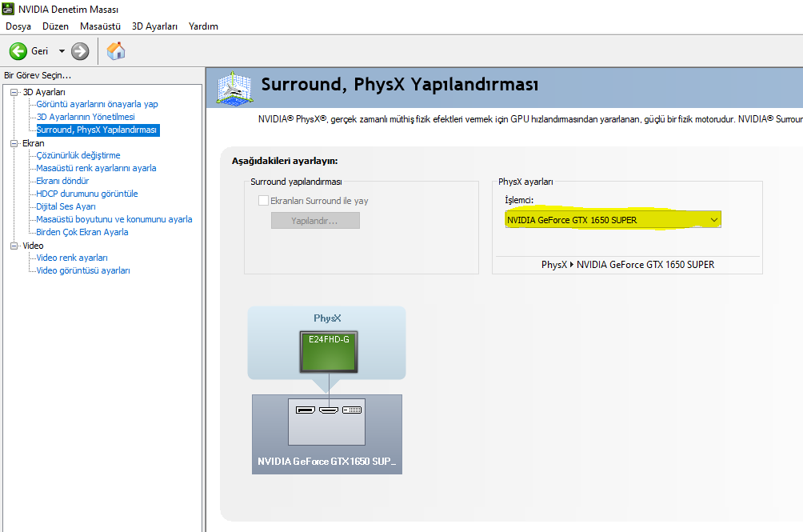This screenshot has height=532, width=803.
Task: Open Görüntü ayarlarını önayarla yap
Action: coord(98,104)
